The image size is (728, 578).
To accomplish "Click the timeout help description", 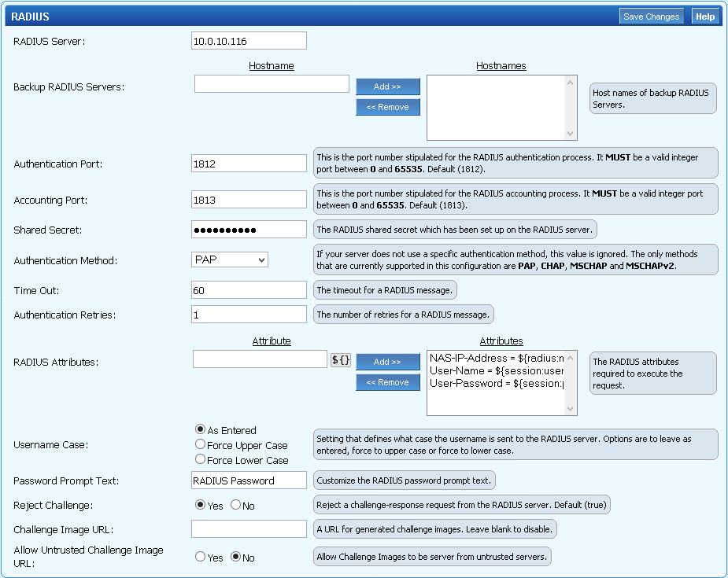I will [x=385, y=290].
